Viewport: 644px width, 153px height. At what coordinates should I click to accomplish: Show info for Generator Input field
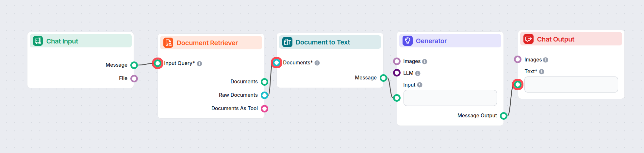[x=420, y=85]
